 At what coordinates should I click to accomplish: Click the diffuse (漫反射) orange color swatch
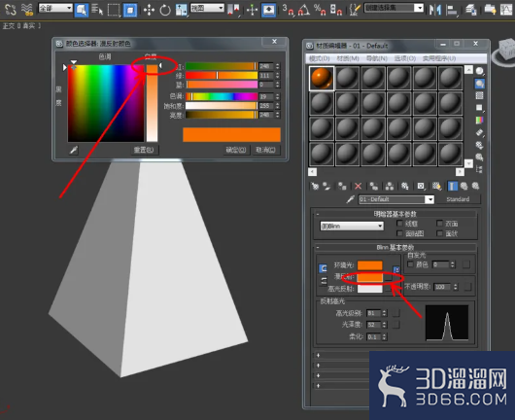(370, 277)
